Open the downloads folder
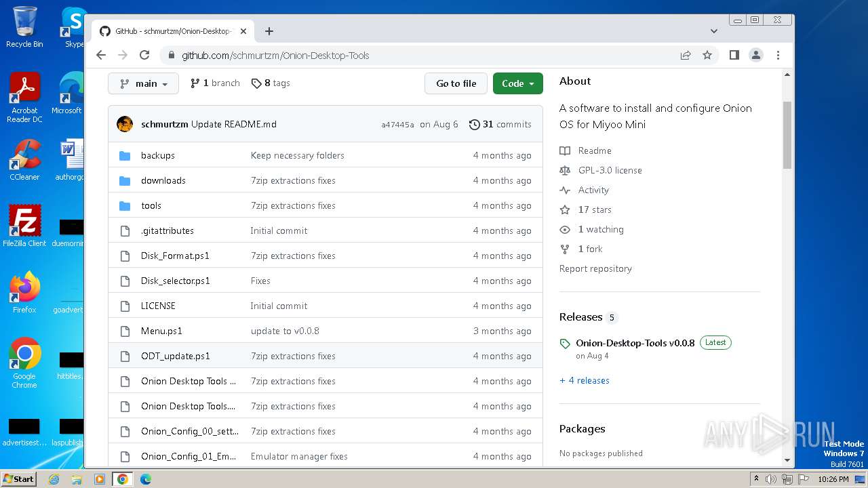 tap(163, 180)
